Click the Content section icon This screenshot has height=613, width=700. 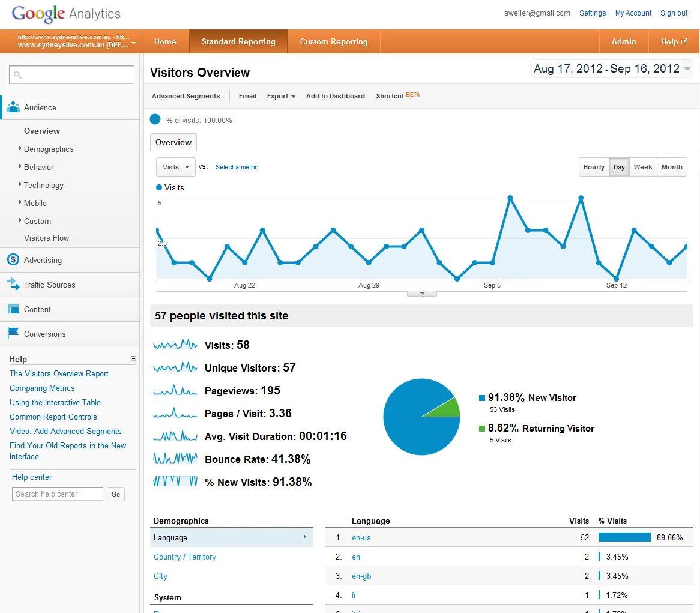point(13,309)
